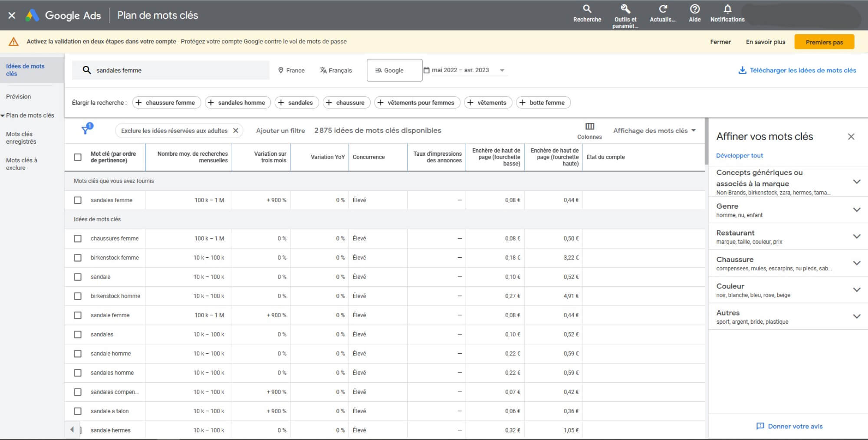Open the filter funnel icon
This screenshot has height=440, width=868.
coord(85,129)
